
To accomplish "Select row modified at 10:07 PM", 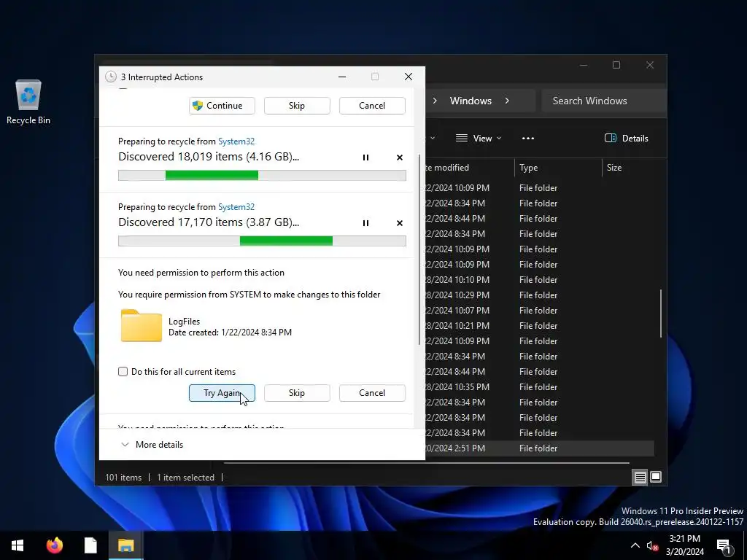I will (539, 311).
